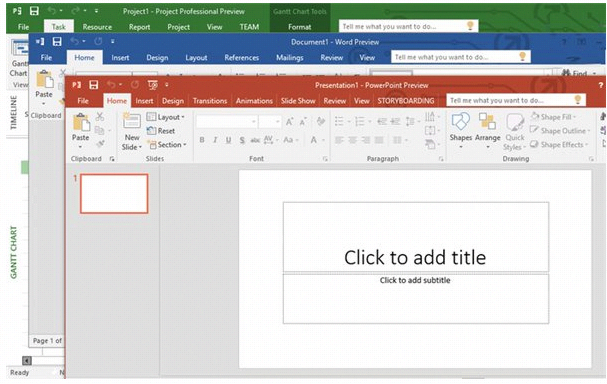Toggle Align Left in Paragraph group

coord(339,140)
